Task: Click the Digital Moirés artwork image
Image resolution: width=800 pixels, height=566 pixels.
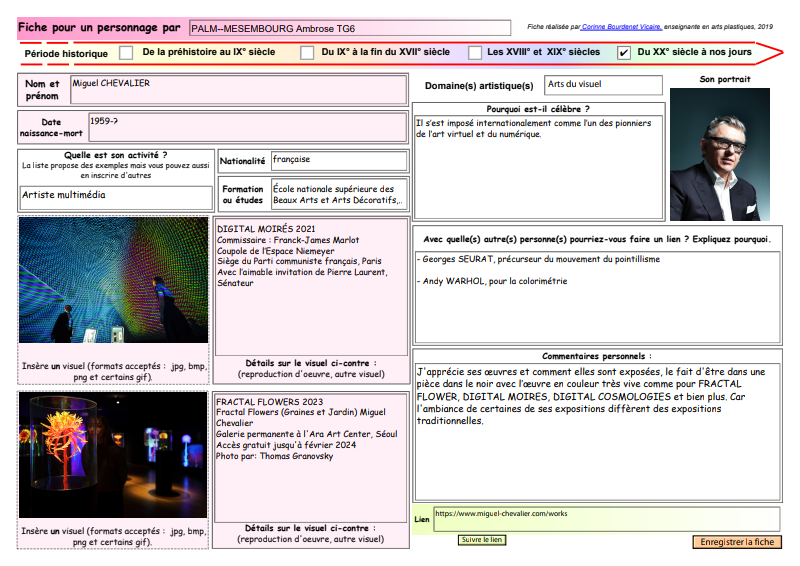Action: click(113, 281)
